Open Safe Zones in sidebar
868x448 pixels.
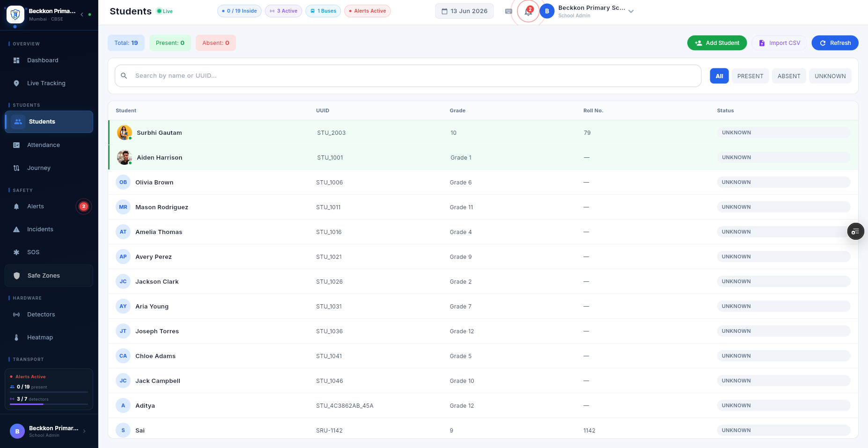[x=49, y=276]
